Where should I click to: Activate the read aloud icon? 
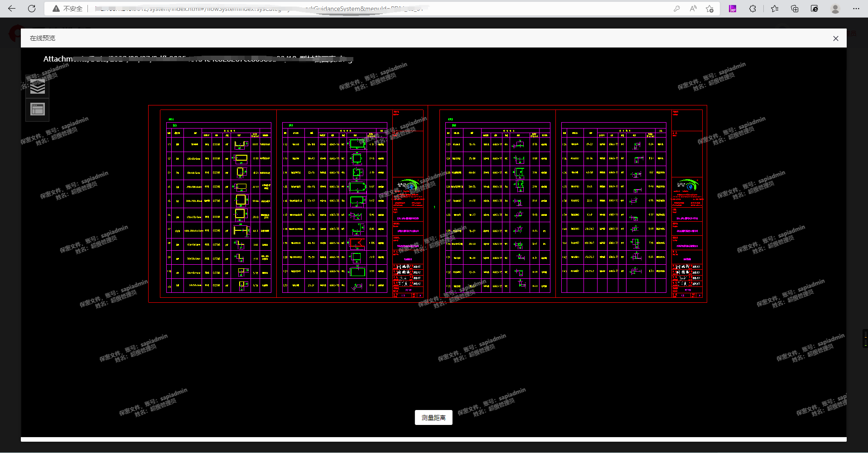pyautogui.click(x=693, y=9)
